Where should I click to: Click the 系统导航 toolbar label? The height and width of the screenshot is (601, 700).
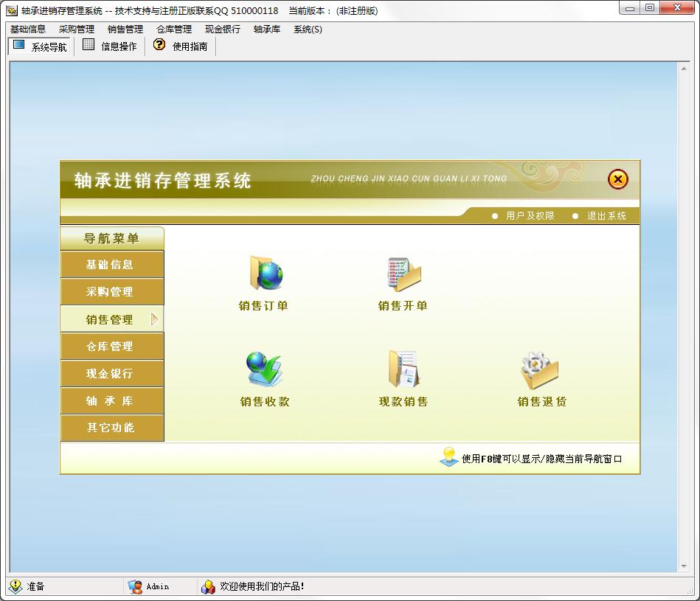(x=49, y=47)
